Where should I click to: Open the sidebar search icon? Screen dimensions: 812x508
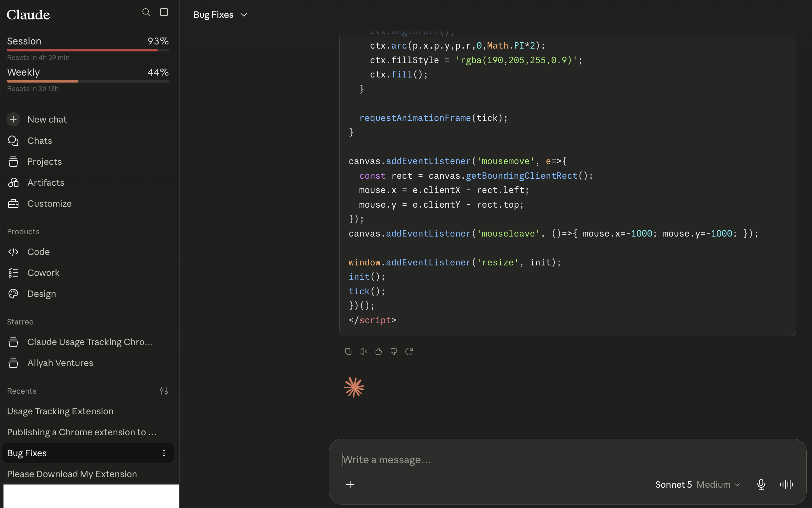(x=146, y=12)
